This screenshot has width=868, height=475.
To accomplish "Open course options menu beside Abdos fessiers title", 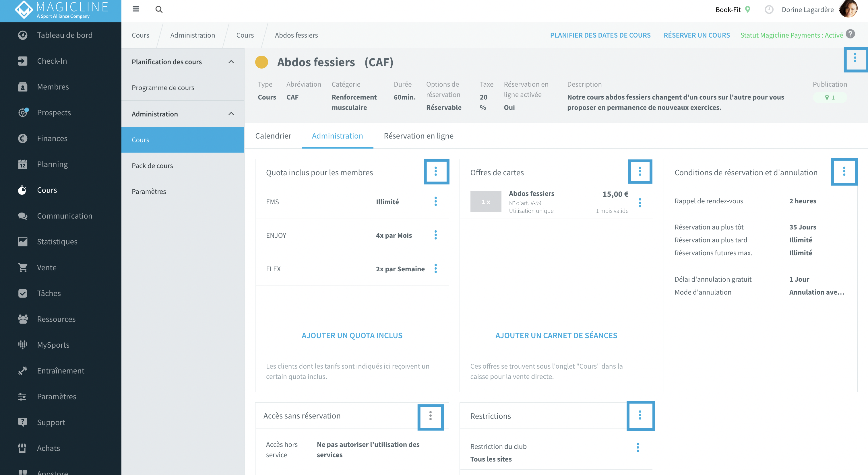I will click(x=855, y=59).
